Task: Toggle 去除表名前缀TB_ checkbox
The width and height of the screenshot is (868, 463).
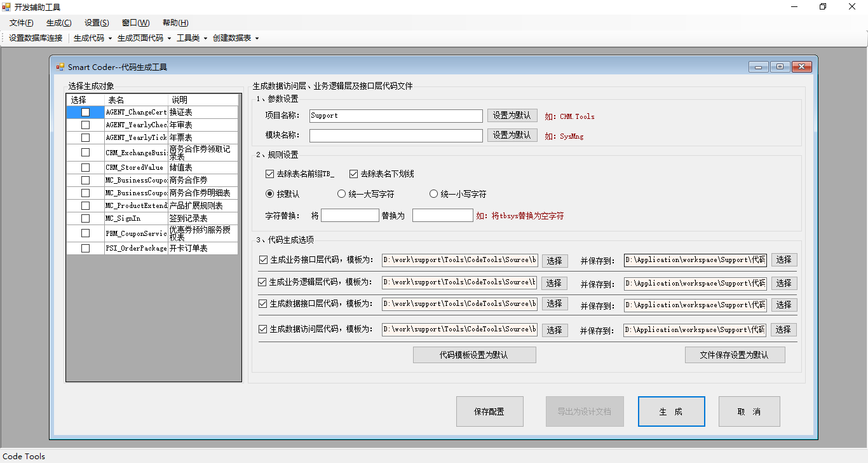Action: [x=270, y=174]
